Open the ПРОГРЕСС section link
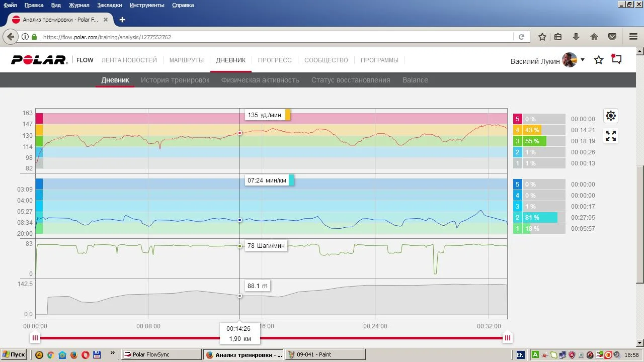644x362 pixels. pyautogui.click(x=275, y=60)
